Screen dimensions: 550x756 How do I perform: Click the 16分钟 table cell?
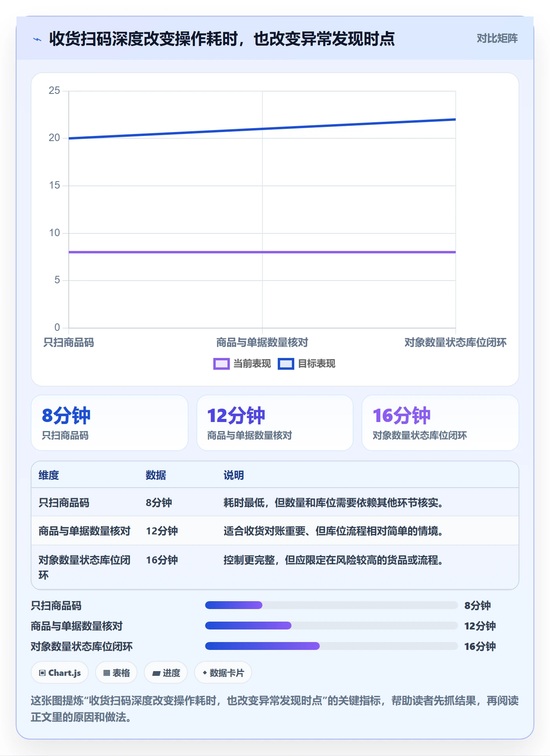pyautogui.click(x=162, y=560)
